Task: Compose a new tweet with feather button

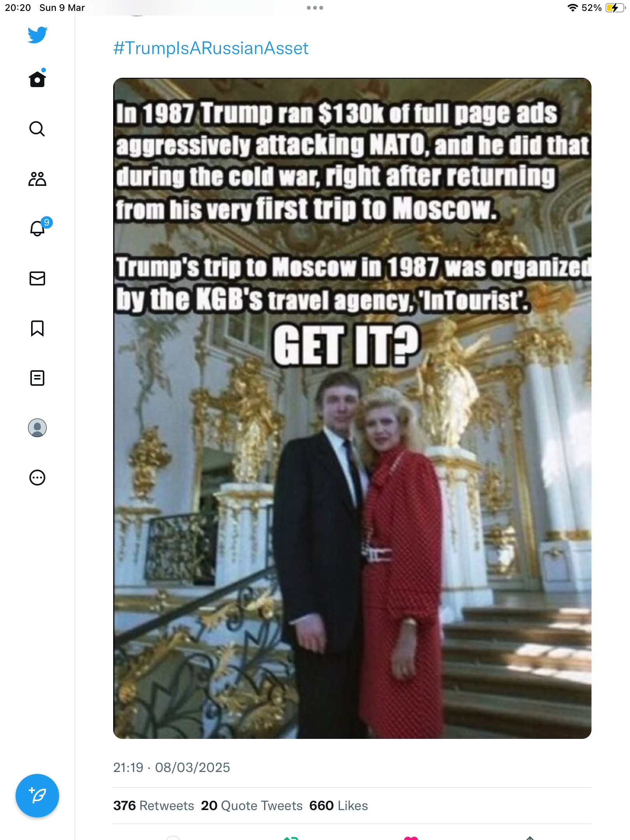Action: [37, 796]
